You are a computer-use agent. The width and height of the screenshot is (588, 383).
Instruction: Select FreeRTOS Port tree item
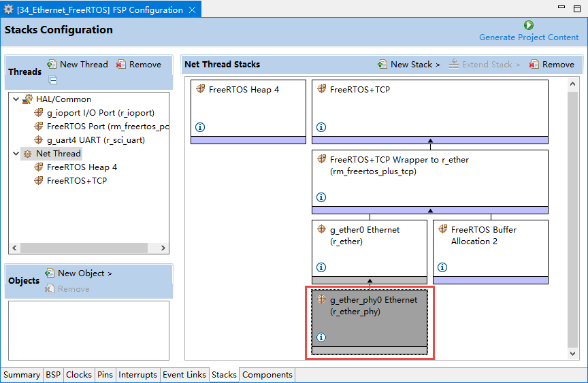click(108, 127)
